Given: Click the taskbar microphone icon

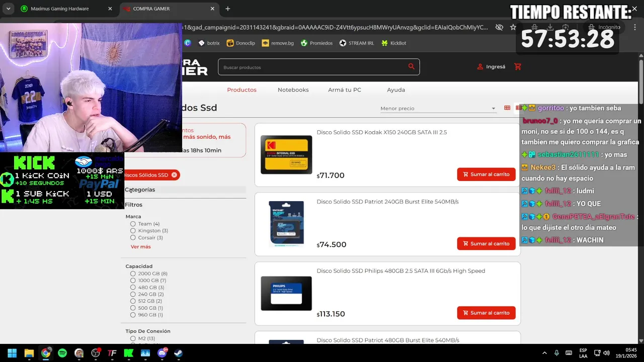Looking at the screenshot, I should (x=556, y=353).
